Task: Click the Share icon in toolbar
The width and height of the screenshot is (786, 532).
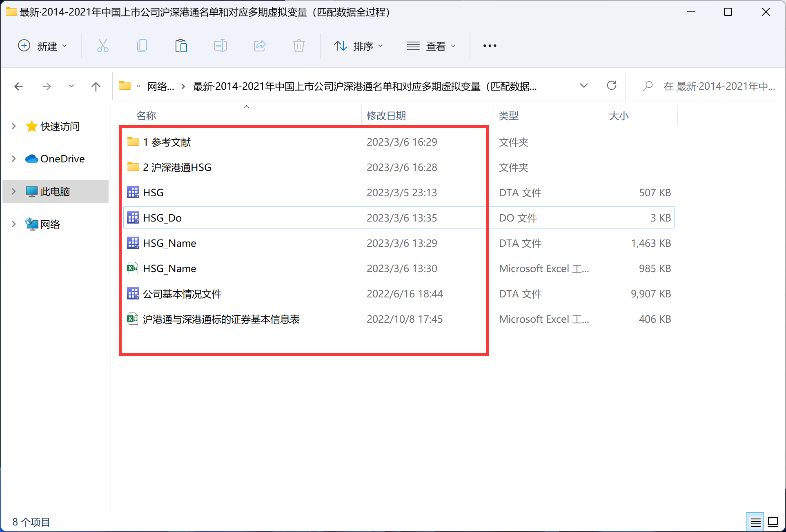Action: [260, 46]
